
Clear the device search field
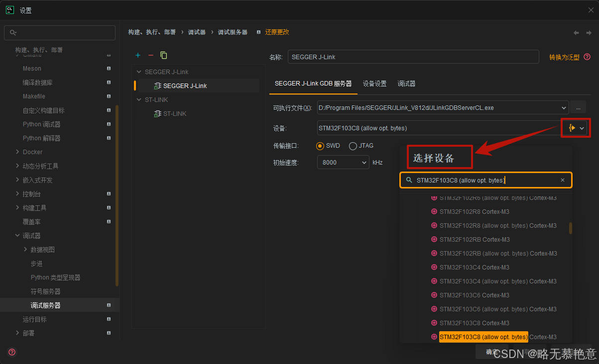[x=563, y=180]
